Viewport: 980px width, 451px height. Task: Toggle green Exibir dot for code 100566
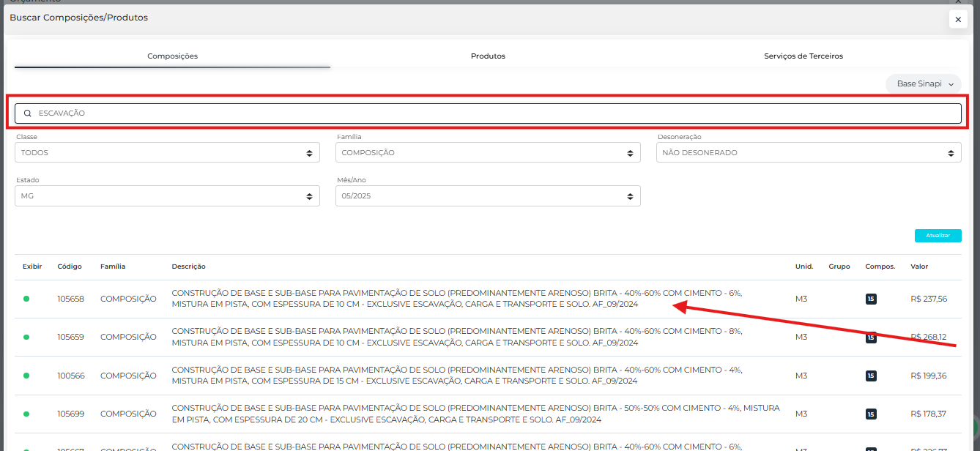[26, 376]
